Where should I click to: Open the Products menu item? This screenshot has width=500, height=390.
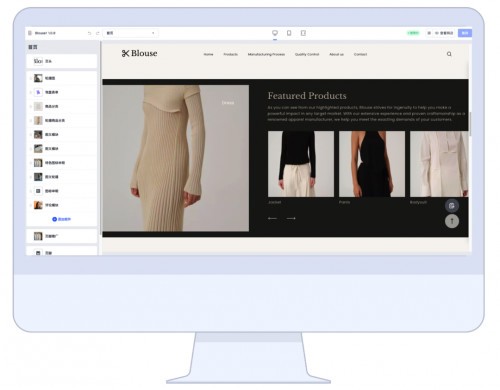pos(230,54)
